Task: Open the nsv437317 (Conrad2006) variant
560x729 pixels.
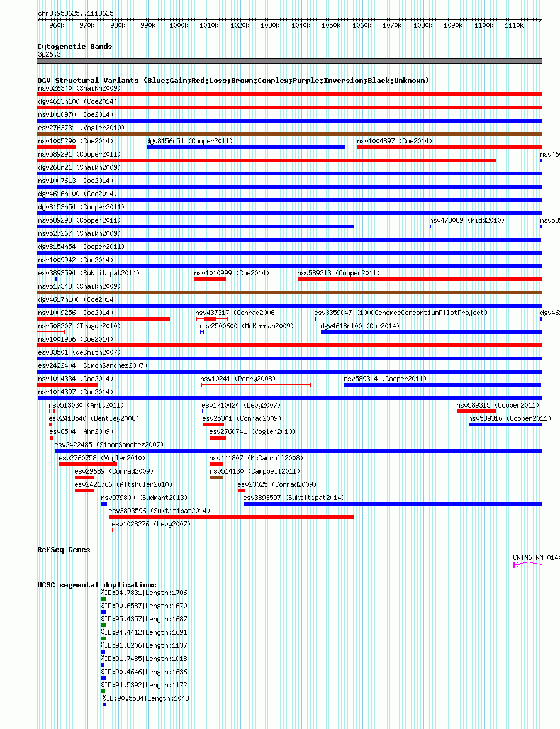Action: point(237,313)
